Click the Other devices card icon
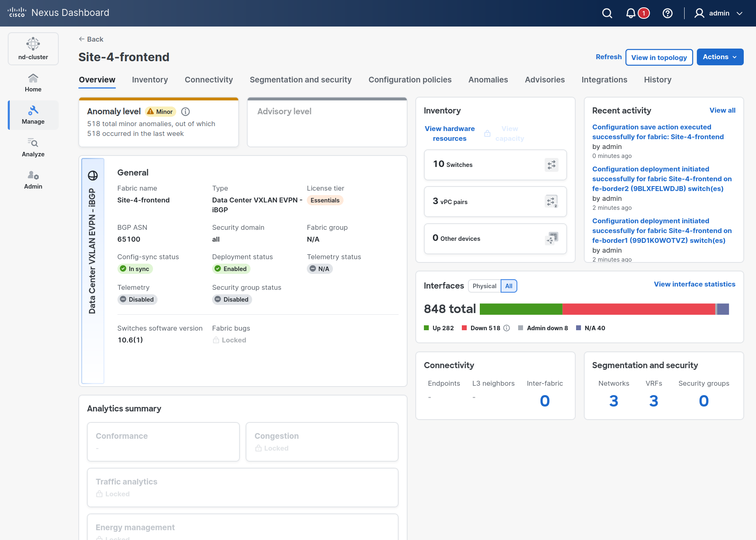Image resolution: width=756 pixels, height=540 pixels. click(551, 238)
